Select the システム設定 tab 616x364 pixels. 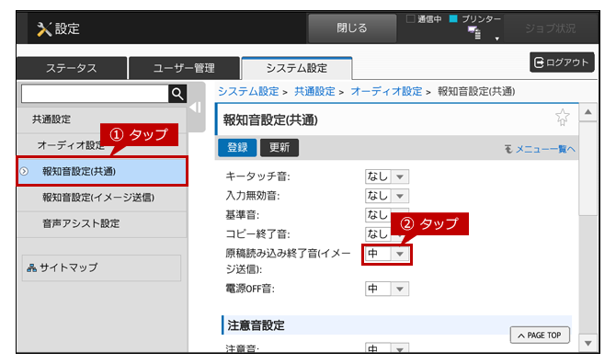click(297, 68)
